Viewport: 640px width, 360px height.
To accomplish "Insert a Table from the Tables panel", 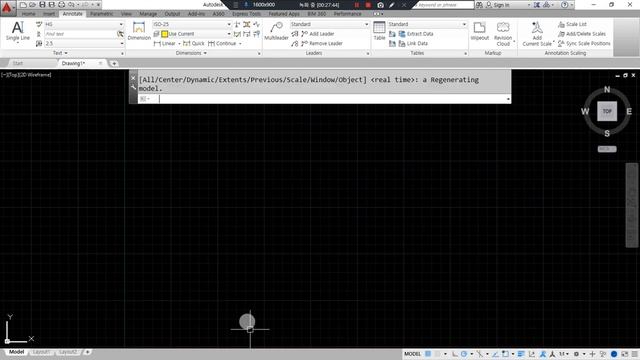I will point(379,31).
